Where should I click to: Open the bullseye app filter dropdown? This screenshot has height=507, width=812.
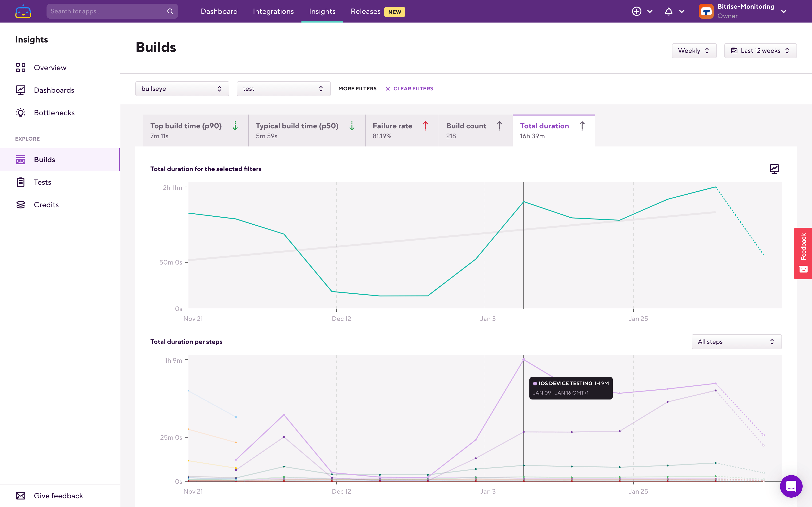(x=182, y=88)
